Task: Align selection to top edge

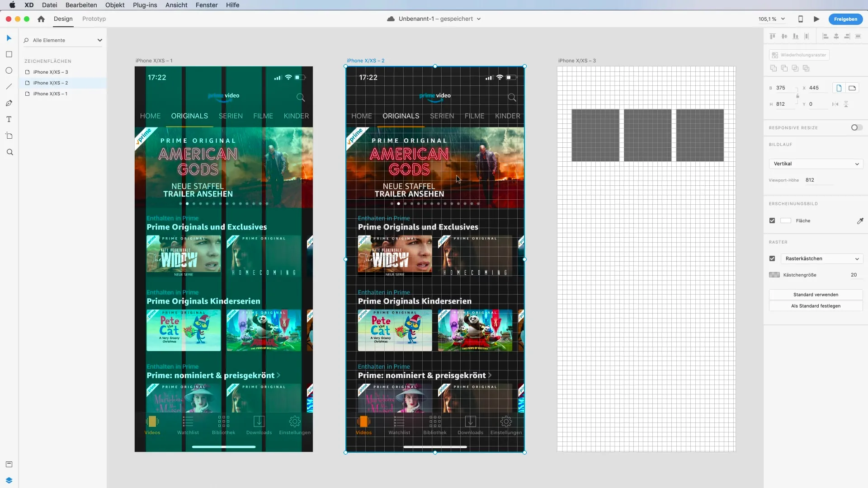Action: pyautogui.click(x=773, y=36)
